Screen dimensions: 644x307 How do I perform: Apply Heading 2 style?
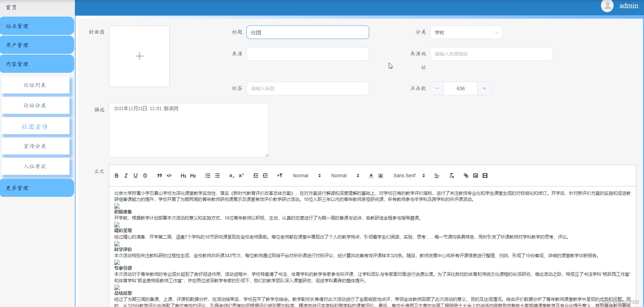pos(193,175)
